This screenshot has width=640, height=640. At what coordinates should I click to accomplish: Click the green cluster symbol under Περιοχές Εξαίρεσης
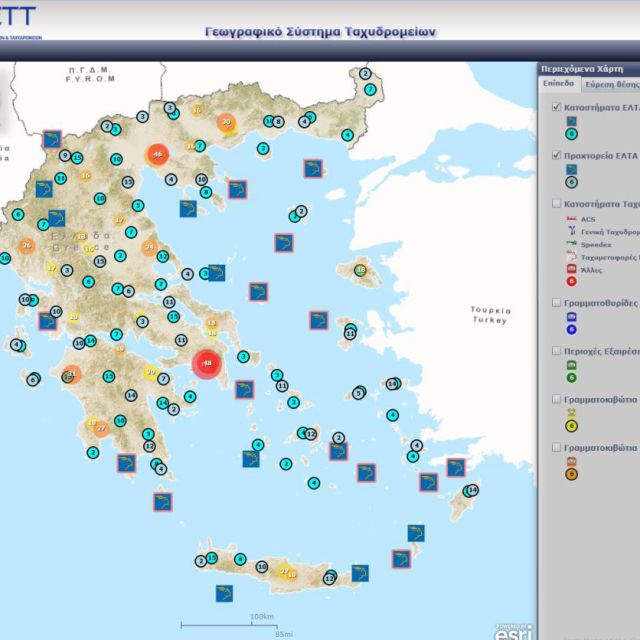[x=571, y=378]
